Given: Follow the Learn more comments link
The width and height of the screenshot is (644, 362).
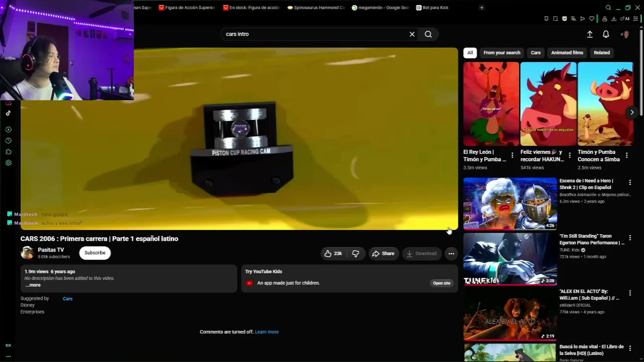Looking at the screenshot, I should tap(267, 332).
